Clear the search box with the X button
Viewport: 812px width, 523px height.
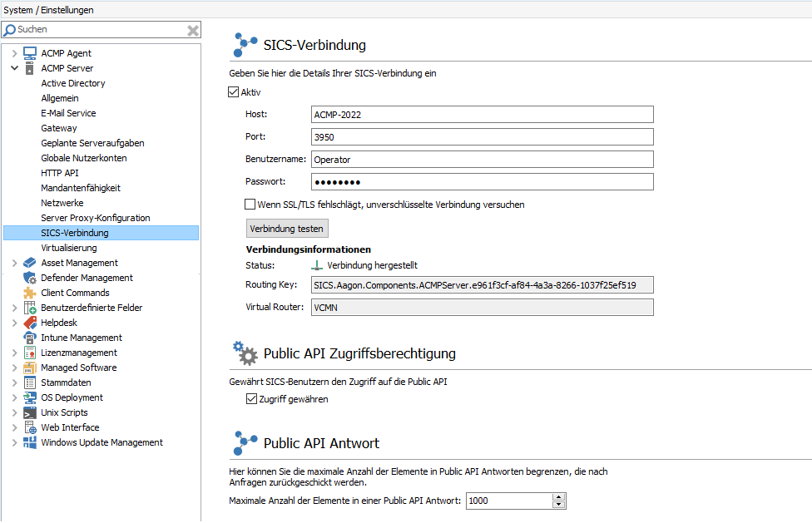[x=192, y=29]
